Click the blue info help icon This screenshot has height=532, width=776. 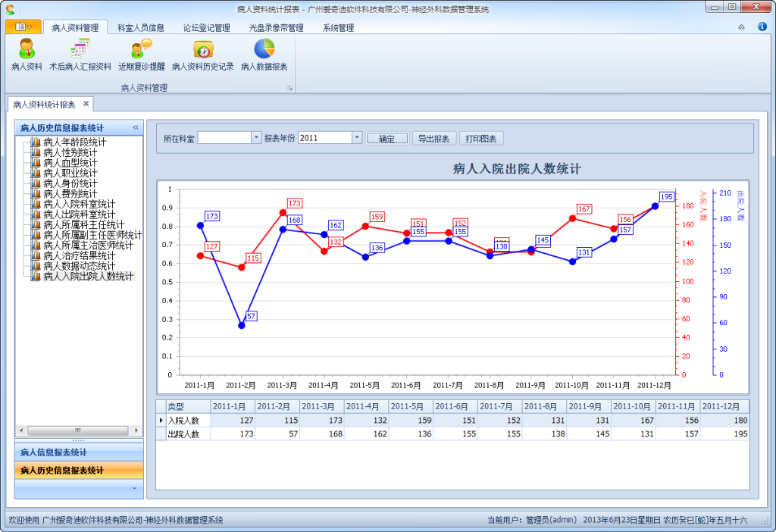[x=762, y=27]
